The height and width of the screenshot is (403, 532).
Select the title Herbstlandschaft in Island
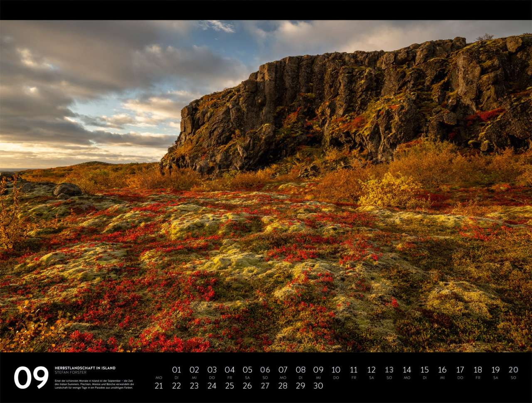(x=85, y=368)
